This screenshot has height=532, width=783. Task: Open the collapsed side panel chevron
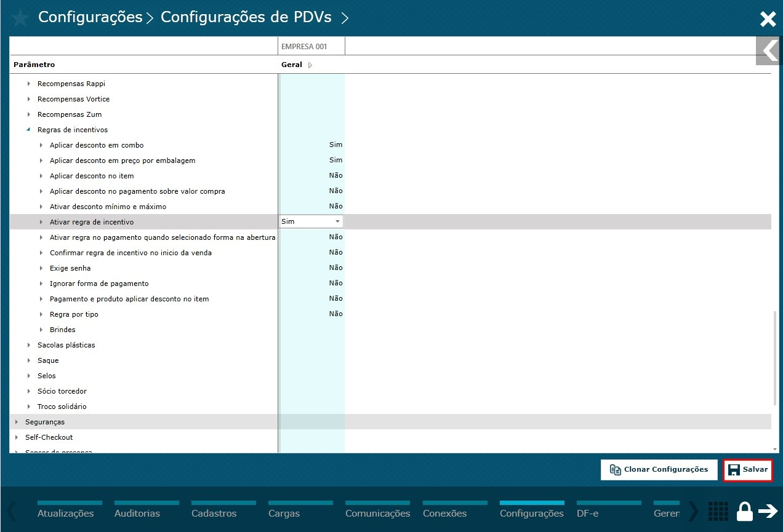pyautogui.click(x=768, y=50)
